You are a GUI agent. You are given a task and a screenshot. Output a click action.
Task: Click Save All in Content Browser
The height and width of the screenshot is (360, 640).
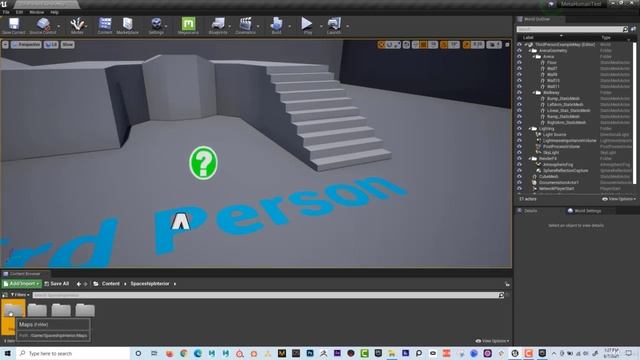point(56,284)
